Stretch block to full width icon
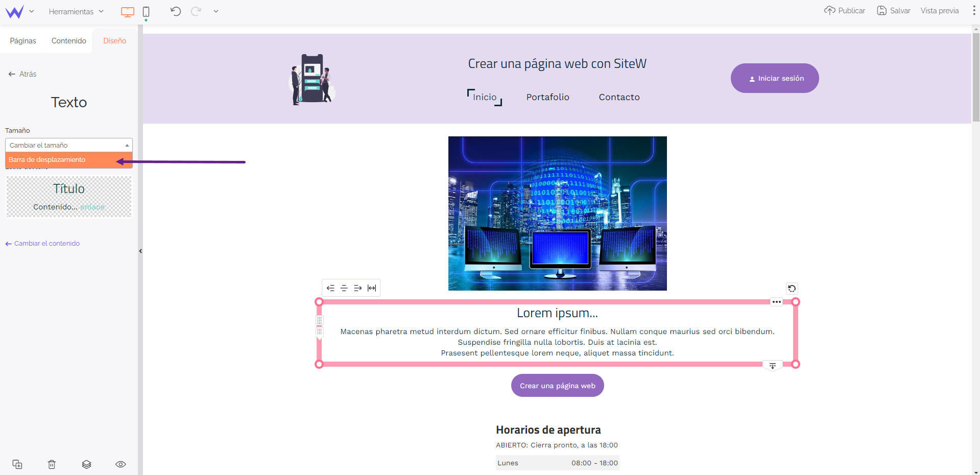This screenshot has width=980, height=475. click(x=372, y=288)
